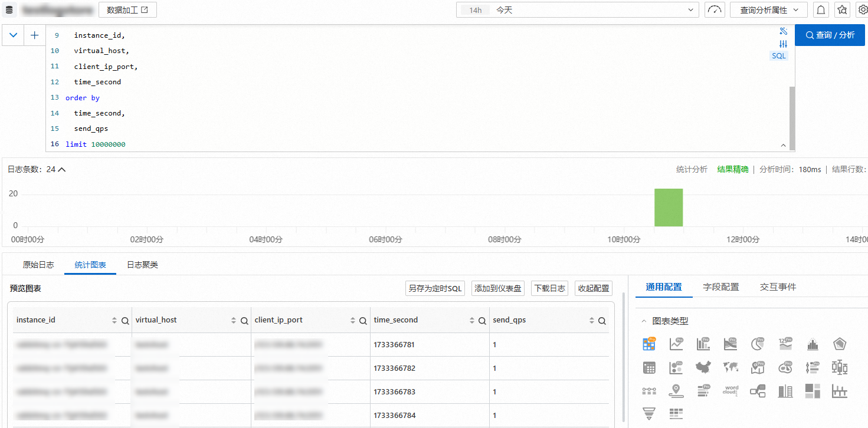Collapse query editor using bottom-right chevron

(x=783, y=145)
